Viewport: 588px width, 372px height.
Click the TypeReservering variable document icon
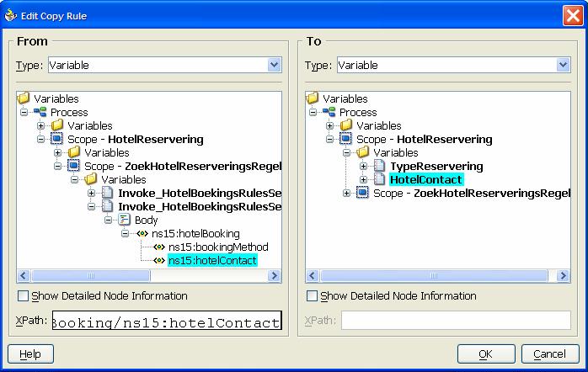pyautogui.click(x=379, y=166)
